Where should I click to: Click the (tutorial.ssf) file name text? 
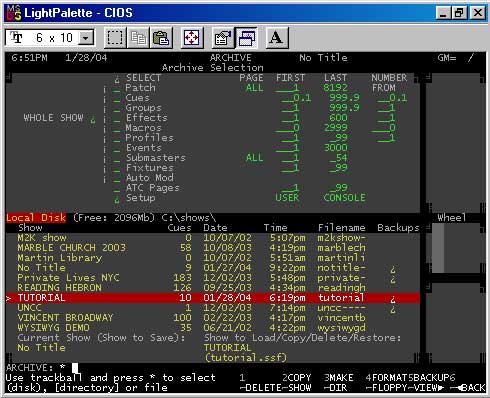pos(245,358)
